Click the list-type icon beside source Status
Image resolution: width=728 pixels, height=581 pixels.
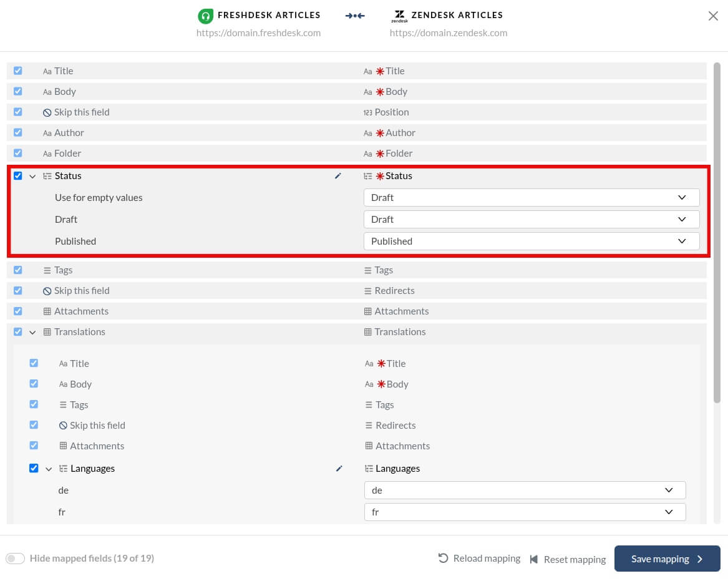pyautogui.click(x=47, y=176)
